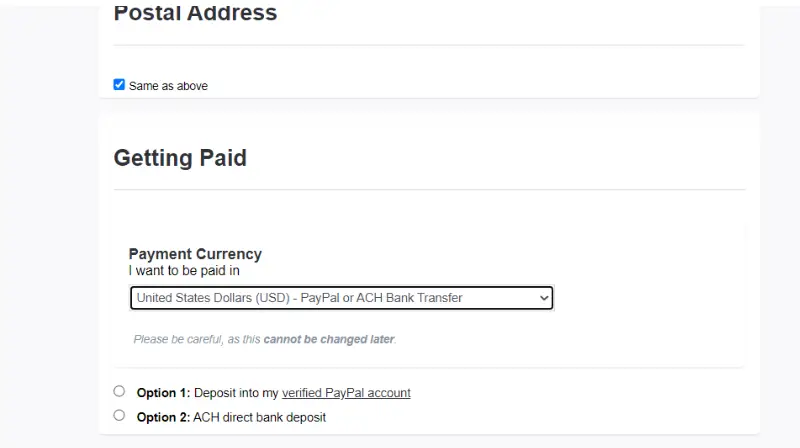Click the "Deposit into my" text
The width and height of the screenshot is (800, 448).
click(236, 393)
